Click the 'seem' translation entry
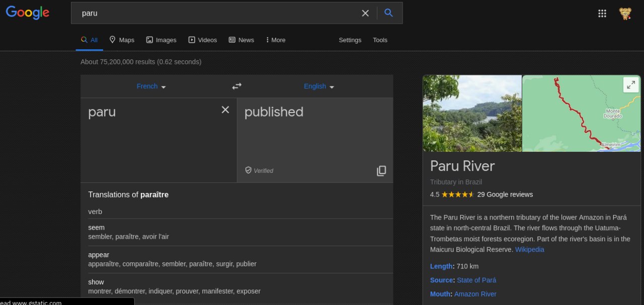This screenshot has width=644, height=305. [x=96, y=228]
